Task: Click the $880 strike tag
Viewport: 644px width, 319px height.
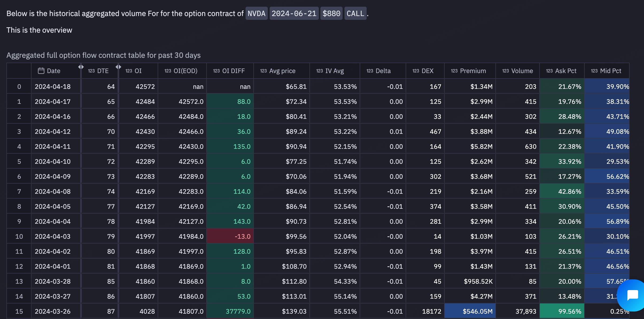Action: click(331, 13)
